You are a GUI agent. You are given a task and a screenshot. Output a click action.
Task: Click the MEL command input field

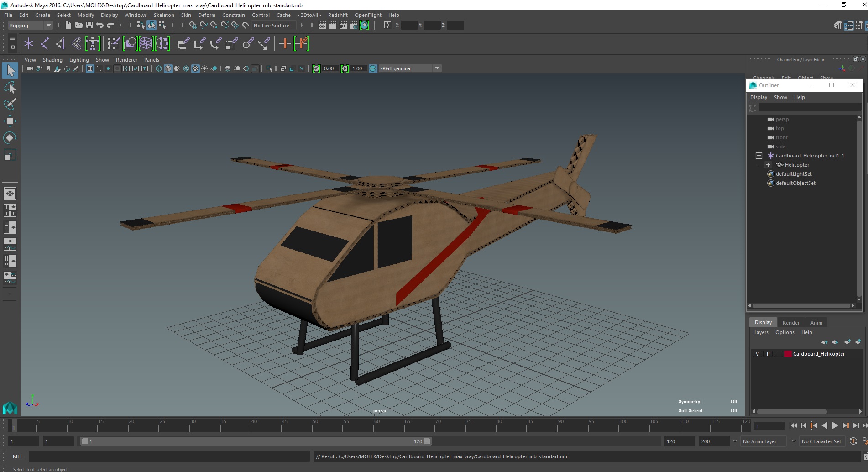[170, 456]
